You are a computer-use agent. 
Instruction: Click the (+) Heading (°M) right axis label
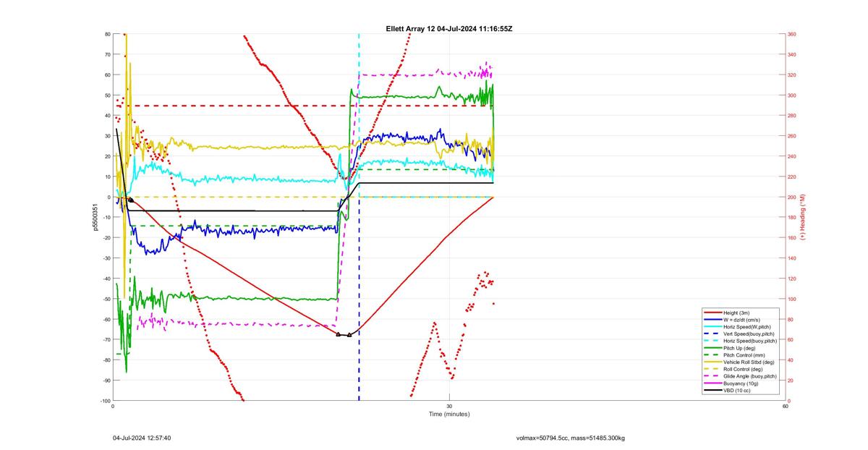pyautogui.click(x=802, y=218)
